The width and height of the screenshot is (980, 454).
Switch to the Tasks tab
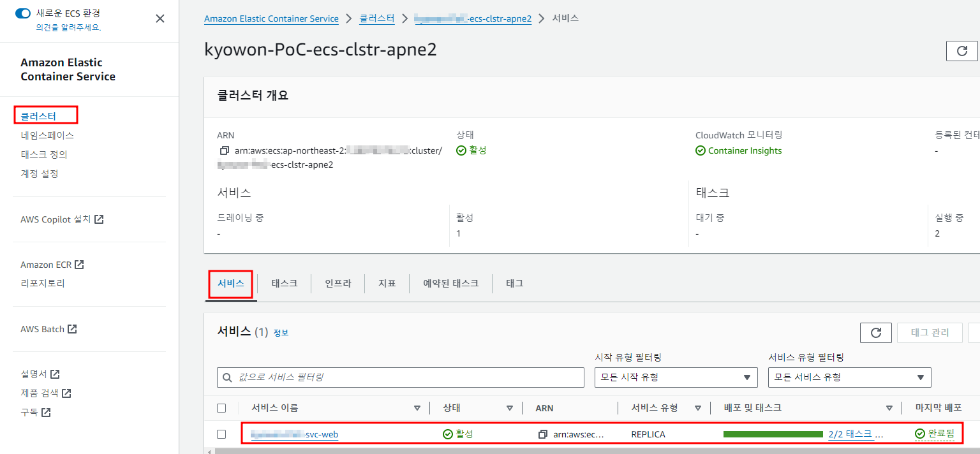[284, 283]
